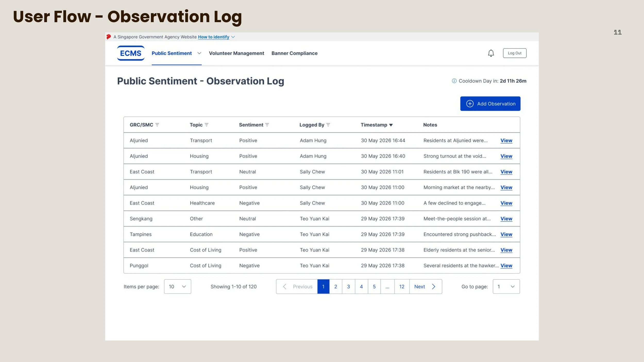Select page 4 in pagination

pos(361,286)
